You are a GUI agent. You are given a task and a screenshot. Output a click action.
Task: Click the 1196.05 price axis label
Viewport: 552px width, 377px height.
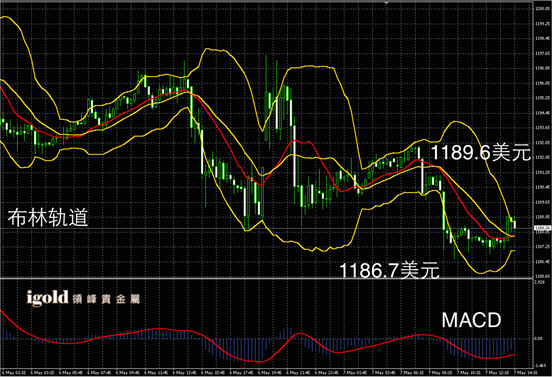click(x=542, y=83)
